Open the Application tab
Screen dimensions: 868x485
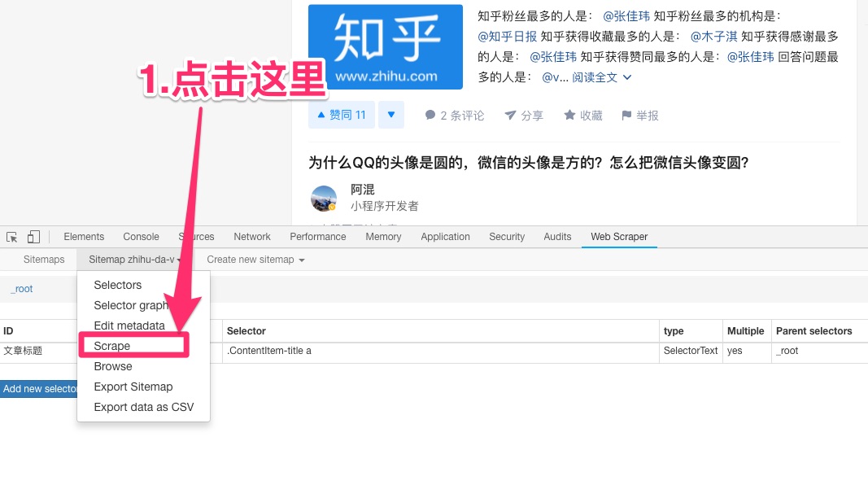[445, 237]
